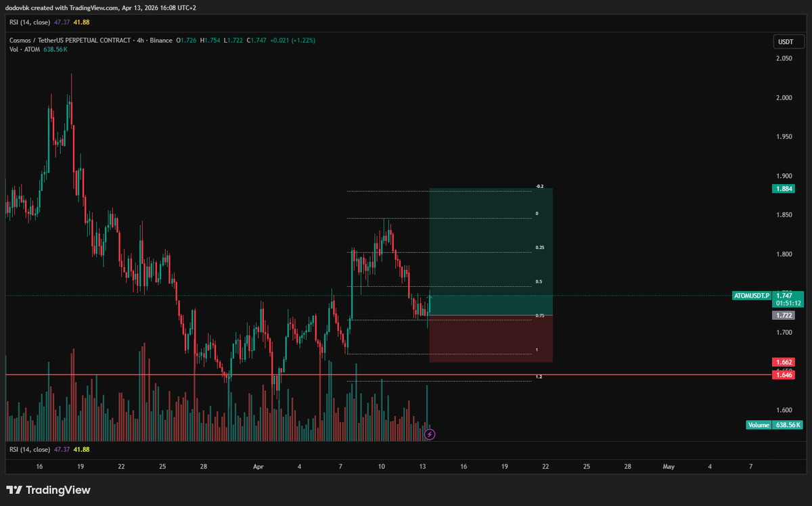Click the 1.600 price axis label
The width and height of the screenshot is (812, 506).
(784, 411)
